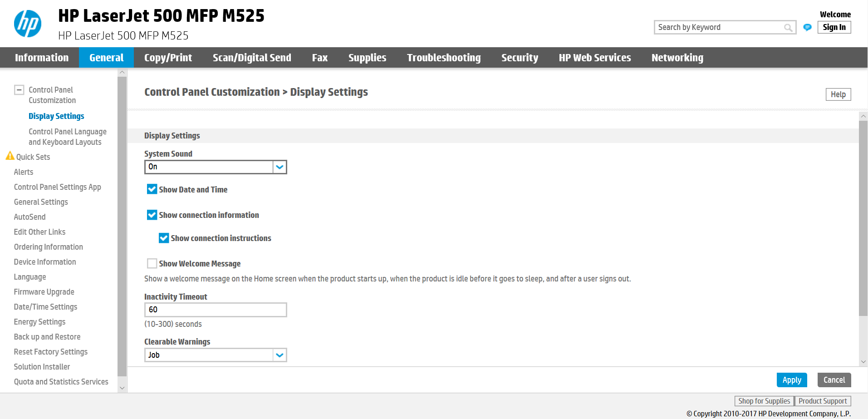Open the Security tab
The image size is (868, 419).
[x=520, y=58]
